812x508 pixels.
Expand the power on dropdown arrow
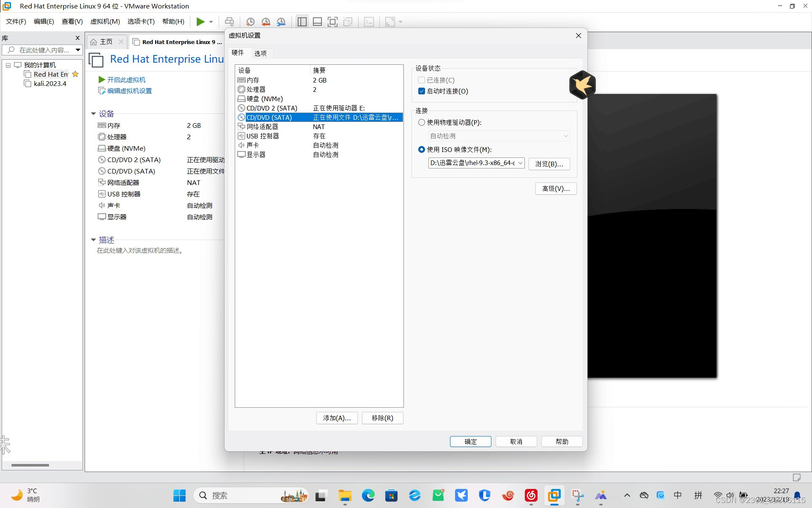211,22
